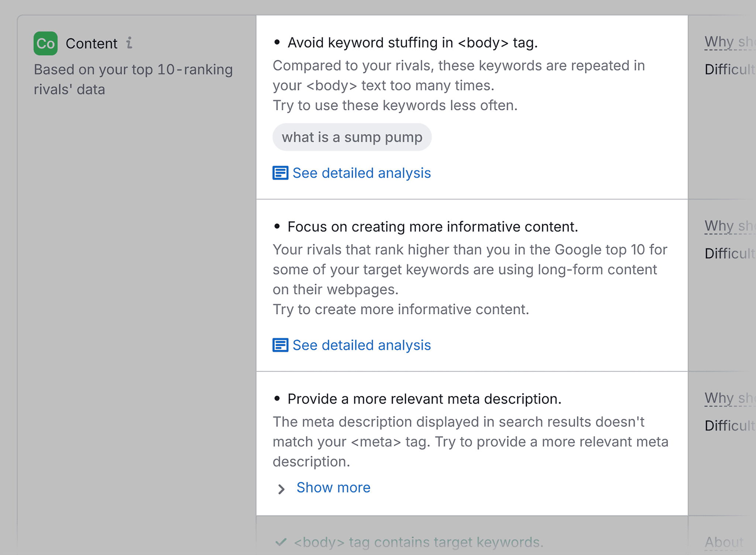Screen dimensions: 756x555
Task: Select the Content section header
Action: [92, 43]
